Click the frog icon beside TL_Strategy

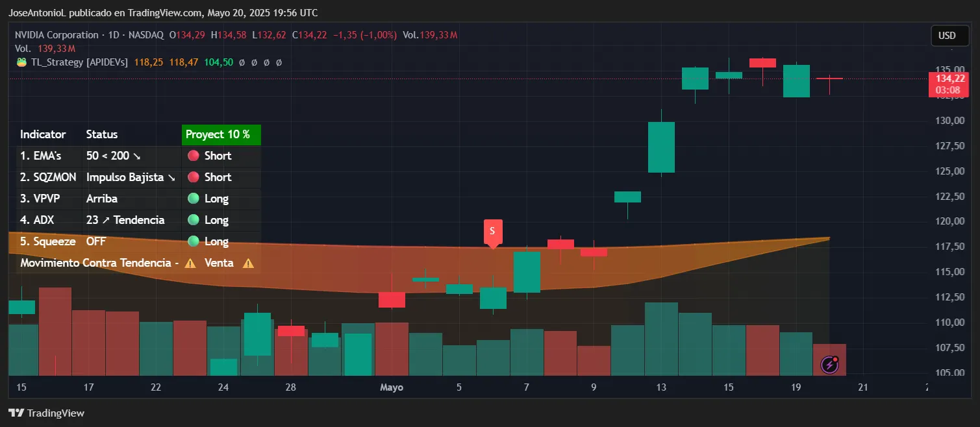(21, 62)
